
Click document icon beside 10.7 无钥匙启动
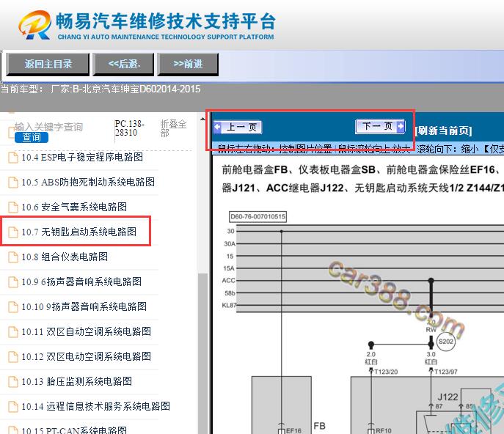tap(13, 232)
